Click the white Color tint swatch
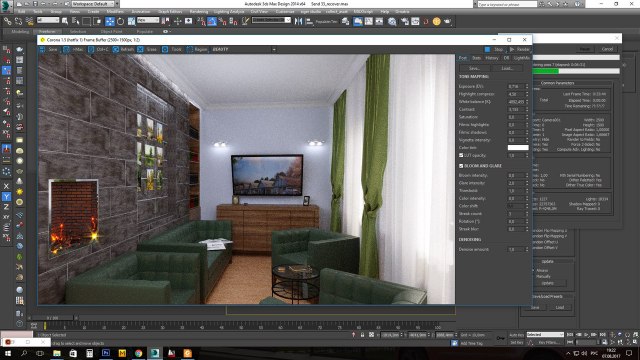 518,148
